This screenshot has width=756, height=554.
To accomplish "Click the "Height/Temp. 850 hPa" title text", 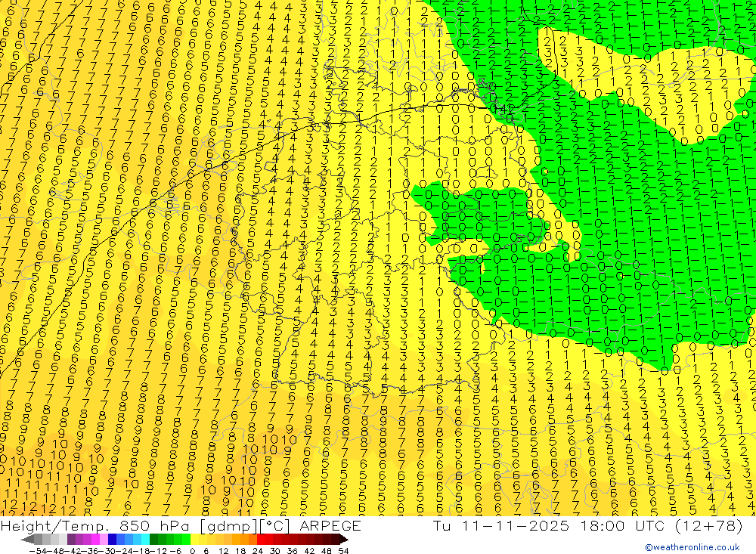I will [x=95, y=525].
